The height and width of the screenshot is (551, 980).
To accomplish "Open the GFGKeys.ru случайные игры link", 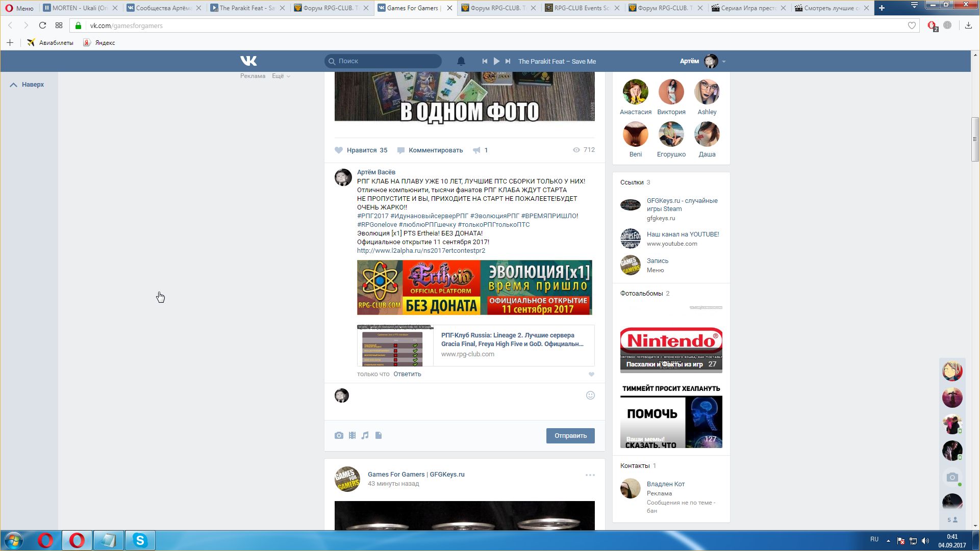I will [x=682, y=205].
